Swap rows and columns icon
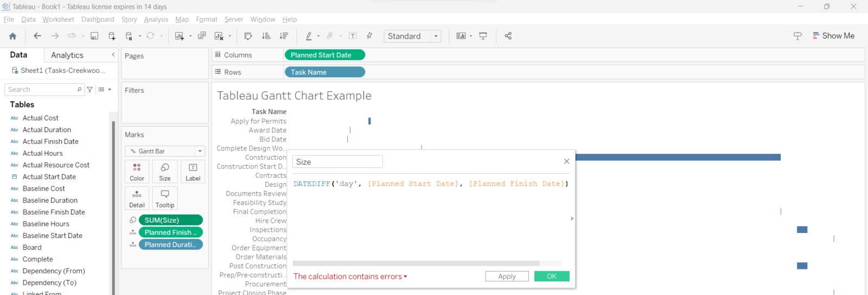This screenshot has height=295, width=868. pyautogui.click(x=248, y=36)
